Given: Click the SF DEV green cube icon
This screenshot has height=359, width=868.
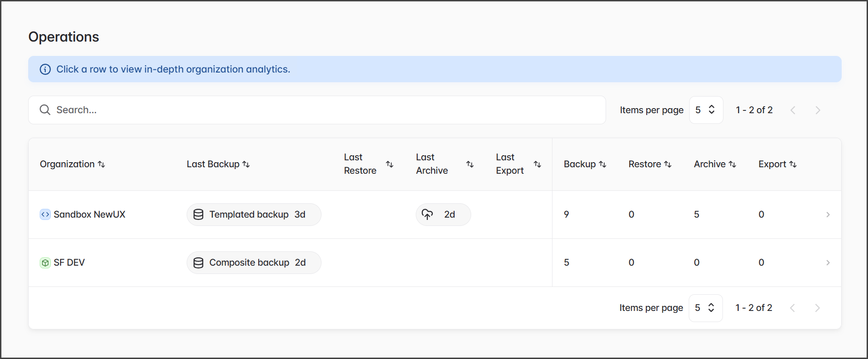Looking at the screenshot, I should (x=45, y=263).
